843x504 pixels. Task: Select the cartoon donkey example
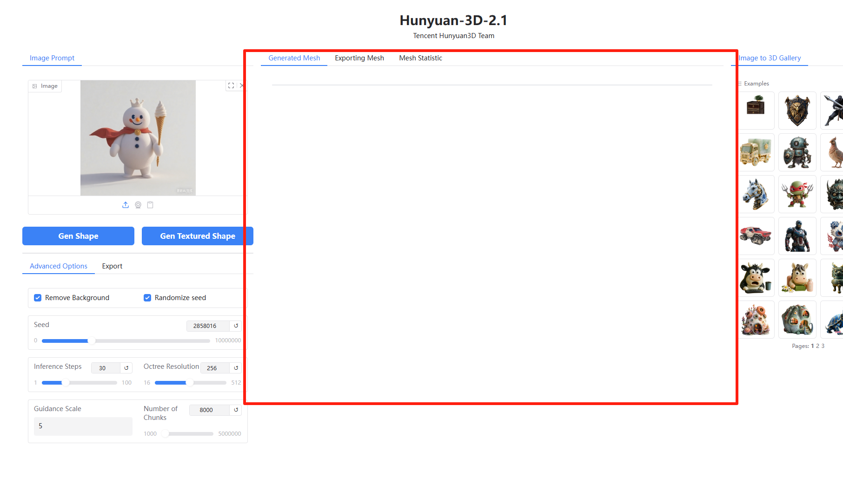point(797,278)
